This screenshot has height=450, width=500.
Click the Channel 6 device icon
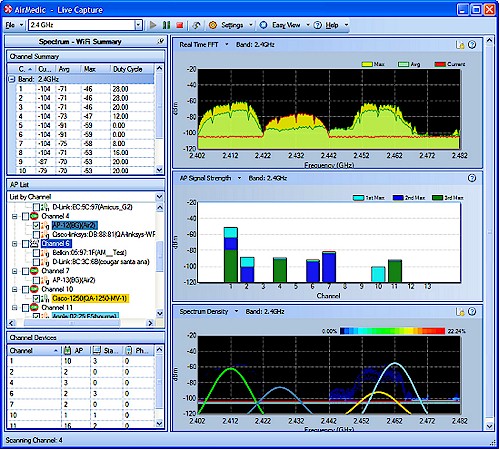[34, 243]
